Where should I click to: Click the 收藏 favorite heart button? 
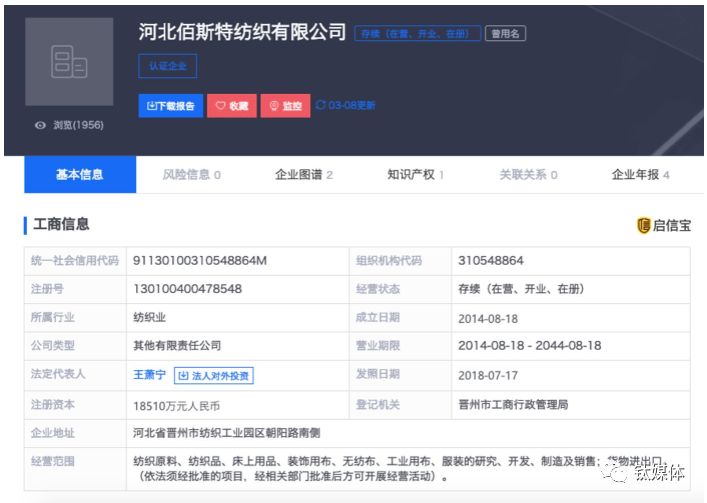click(x=232, y=105)
